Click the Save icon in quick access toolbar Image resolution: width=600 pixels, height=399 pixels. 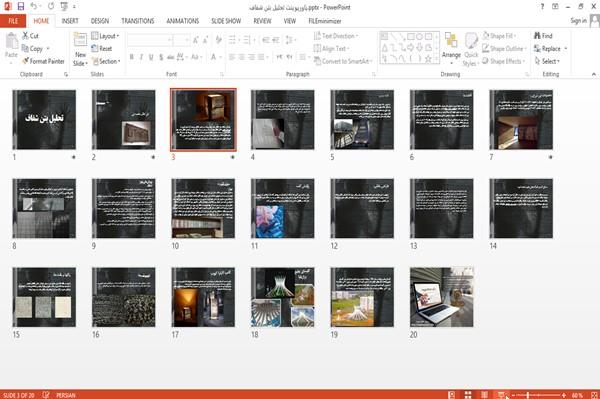click(21, 7)
